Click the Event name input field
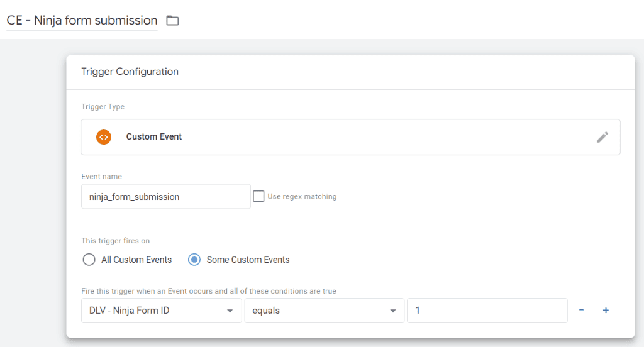 click(166, 197)
